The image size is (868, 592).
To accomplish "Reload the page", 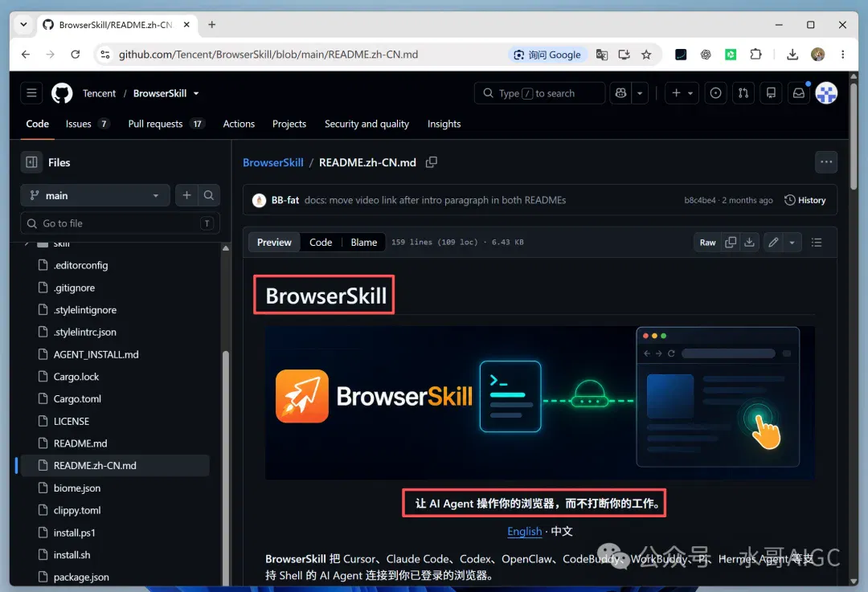I will click(x=76, y=55).
